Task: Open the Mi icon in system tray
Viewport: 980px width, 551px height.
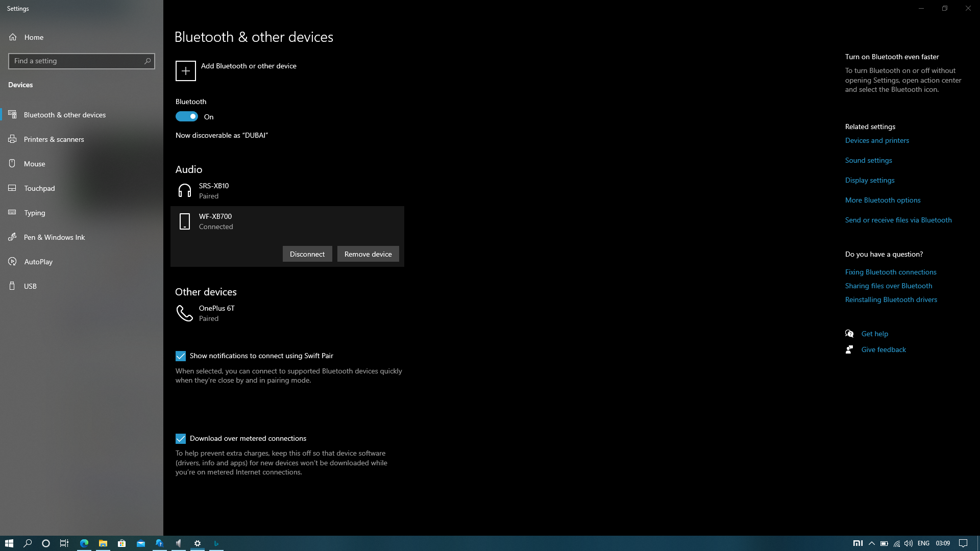Action: coord(858,543)
